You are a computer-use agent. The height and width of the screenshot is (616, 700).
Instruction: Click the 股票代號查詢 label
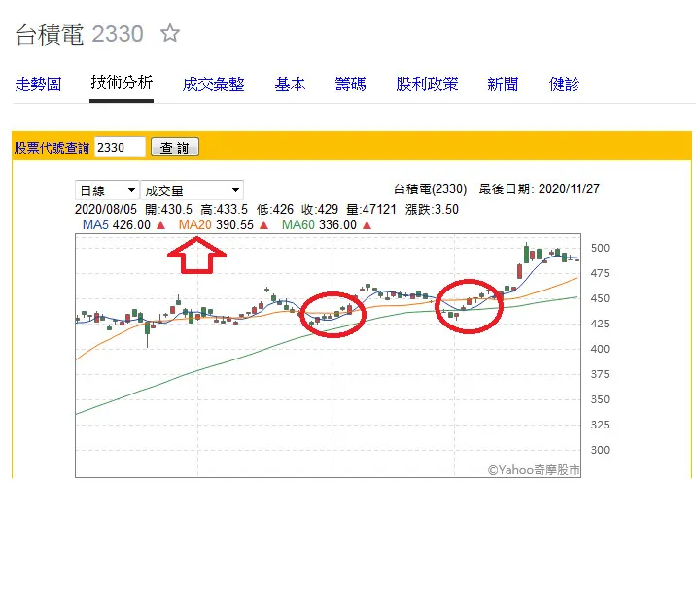click(x=52, y=148)
